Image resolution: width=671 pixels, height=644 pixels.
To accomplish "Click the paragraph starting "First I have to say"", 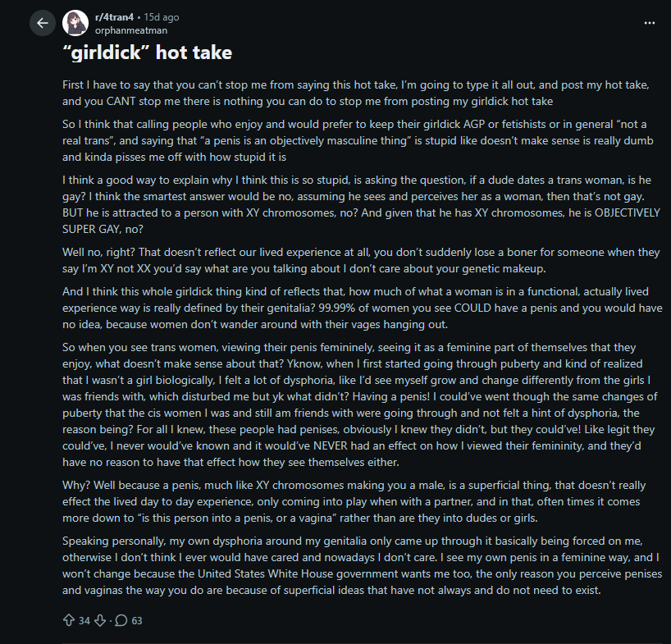I will click(356, 93).
